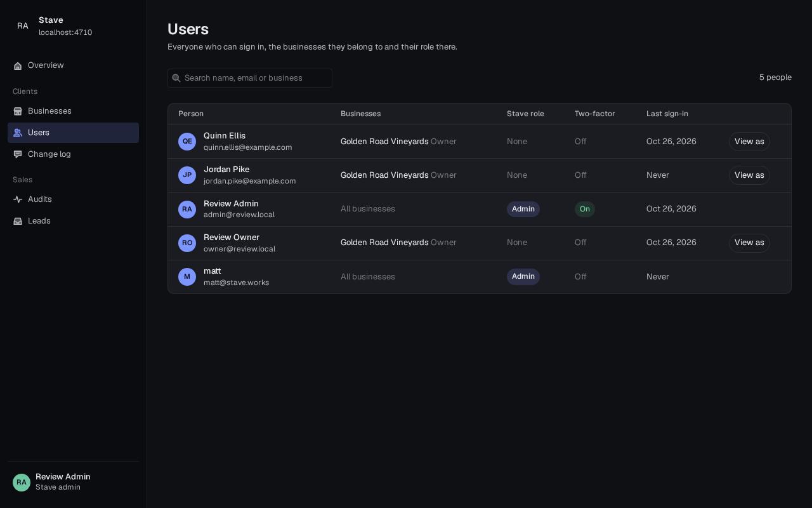Click the name Quinn Ellis
812x508 pixels.
click(x=225, y=136)
